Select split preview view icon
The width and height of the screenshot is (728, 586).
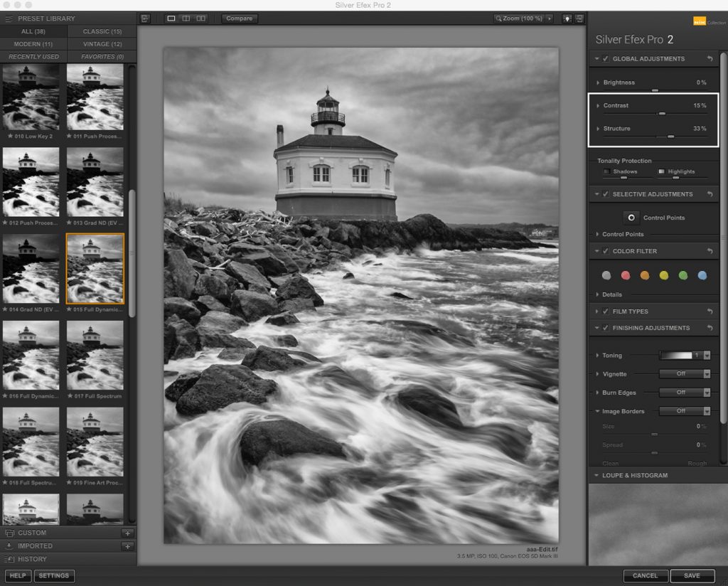pos(186,18)
